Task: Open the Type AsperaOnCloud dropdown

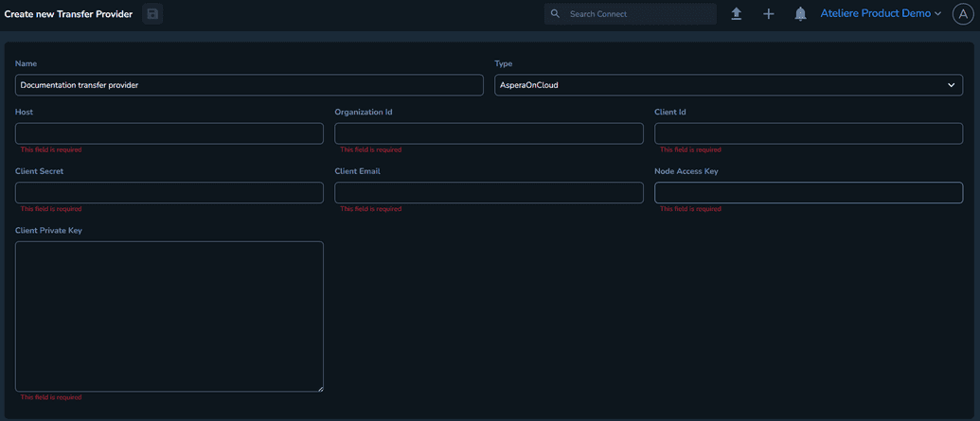Action: click(x=729, y=85)
